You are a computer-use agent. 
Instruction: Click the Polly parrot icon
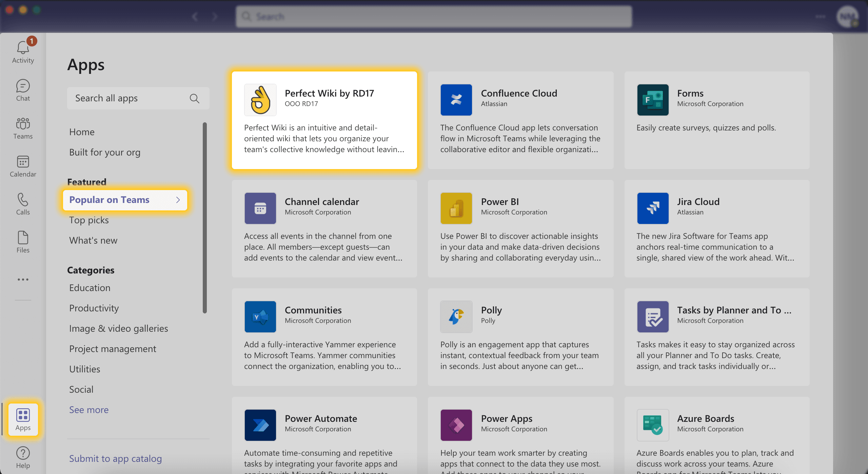click(456, 317)
